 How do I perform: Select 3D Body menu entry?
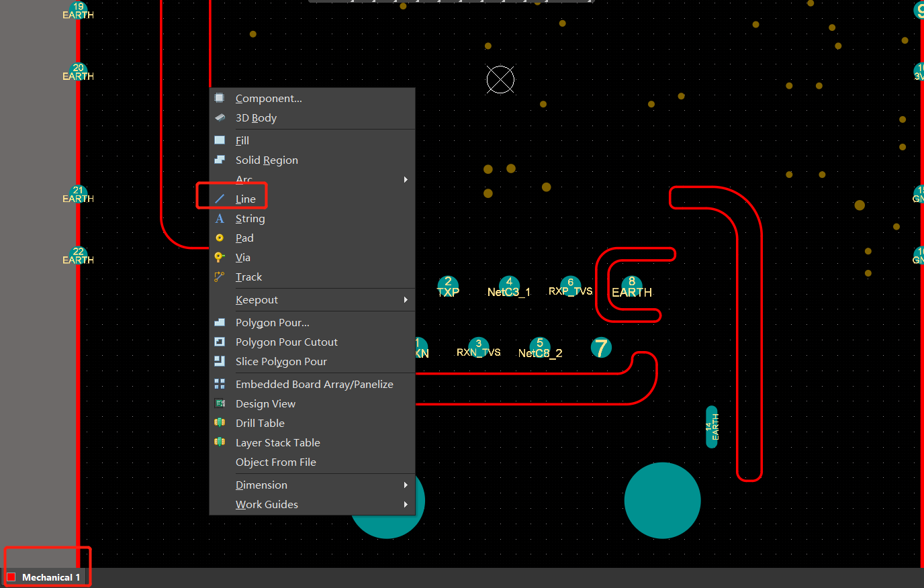[312, 117]
